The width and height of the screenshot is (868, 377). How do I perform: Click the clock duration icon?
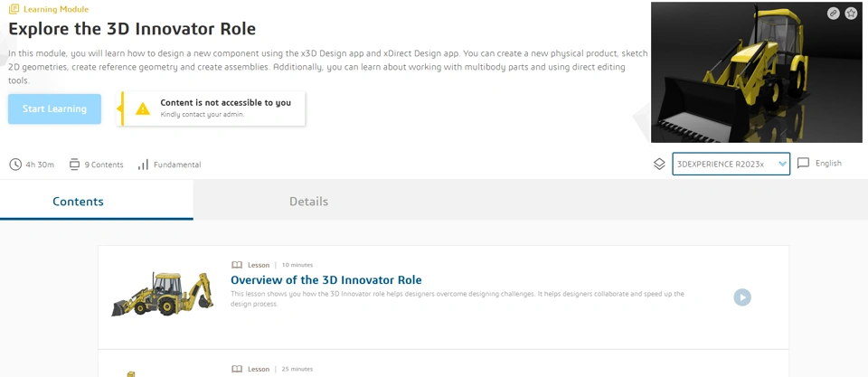15,165
